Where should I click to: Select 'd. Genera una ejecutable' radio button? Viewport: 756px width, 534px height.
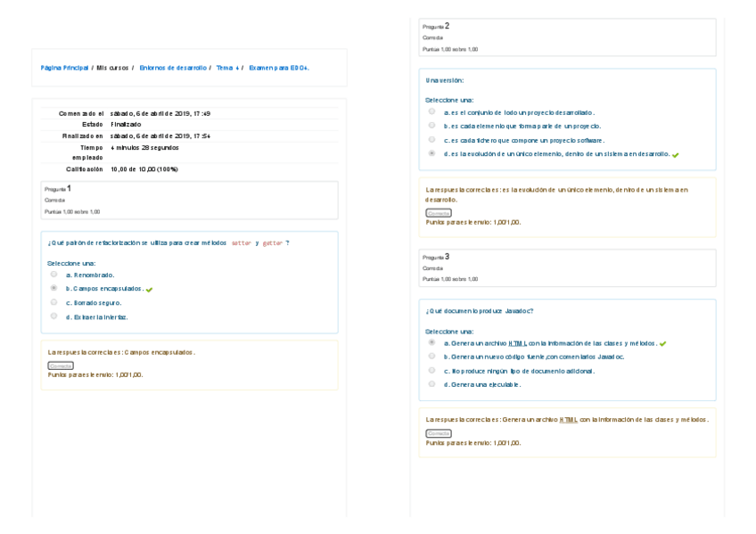click(x=432, y=384)
